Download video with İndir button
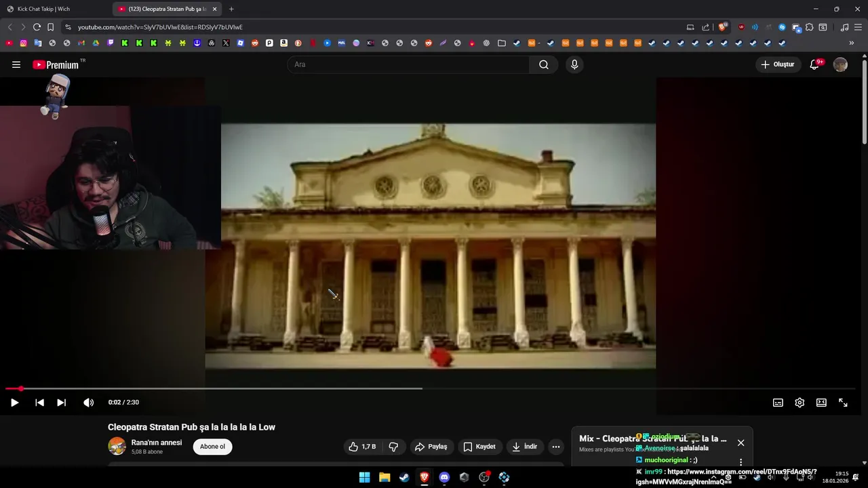The height and width of the screenshot is (488, 868). 525,447
